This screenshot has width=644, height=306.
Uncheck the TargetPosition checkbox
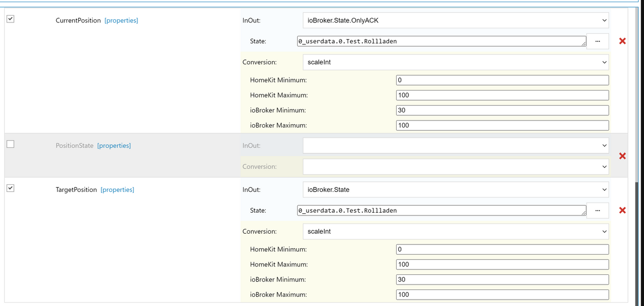pyautogui.click(x=10, y=189)
